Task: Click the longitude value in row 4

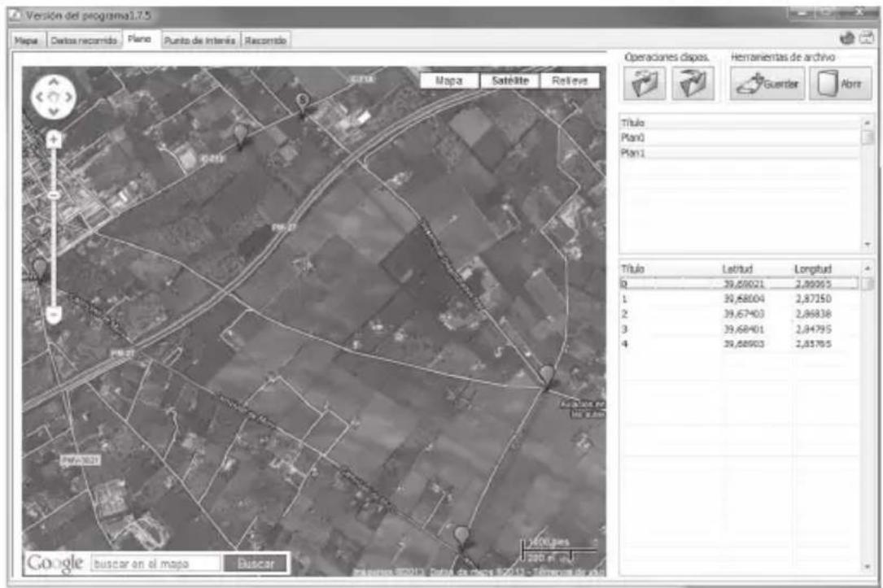Action: (x=813, y=344)
